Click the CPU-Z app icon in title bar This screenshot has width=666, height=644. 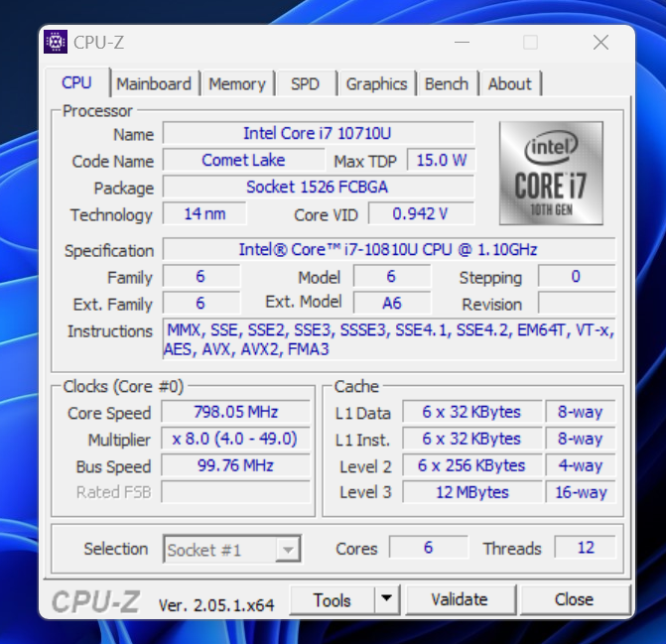(x=59, y=43)
